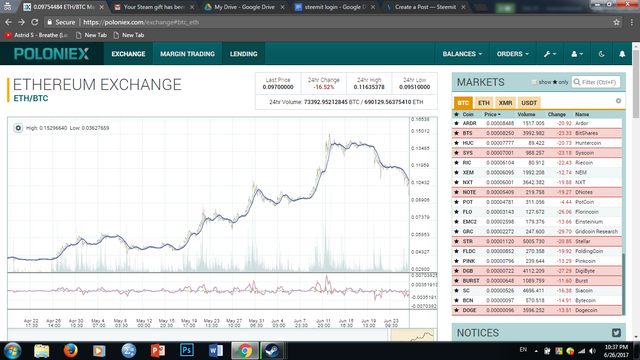Open the user account menu
This screenshot has height=360, width=640.
click(x=577, y=54)
